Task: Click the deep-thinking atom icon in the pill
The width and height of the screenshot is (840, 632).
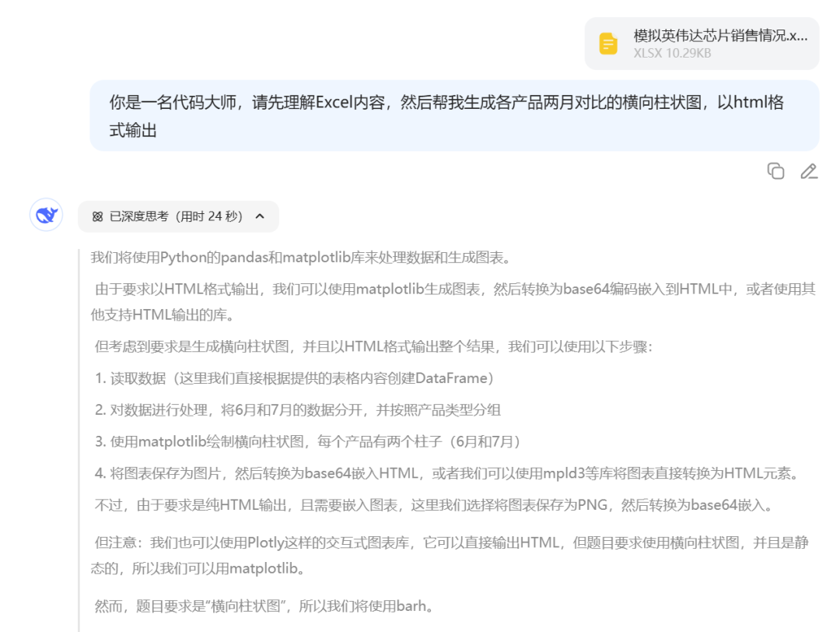Action: [x=96, y=216]
